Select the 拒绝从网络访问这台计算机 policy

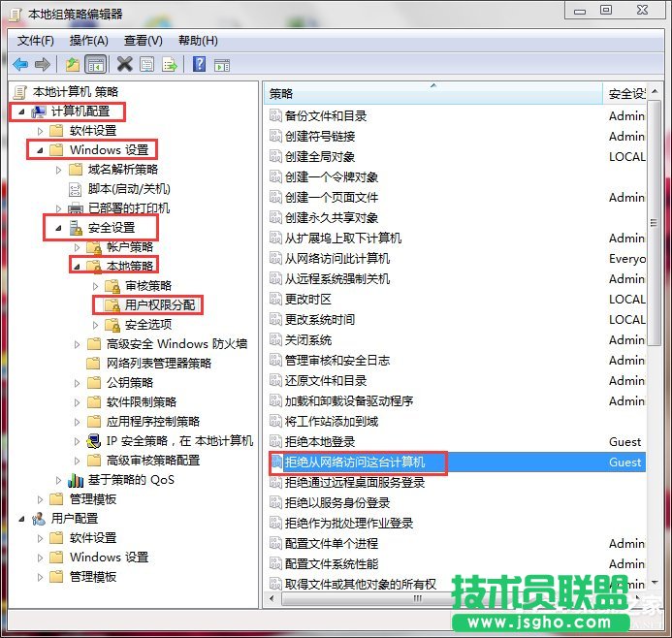click(x=355, y=463)
